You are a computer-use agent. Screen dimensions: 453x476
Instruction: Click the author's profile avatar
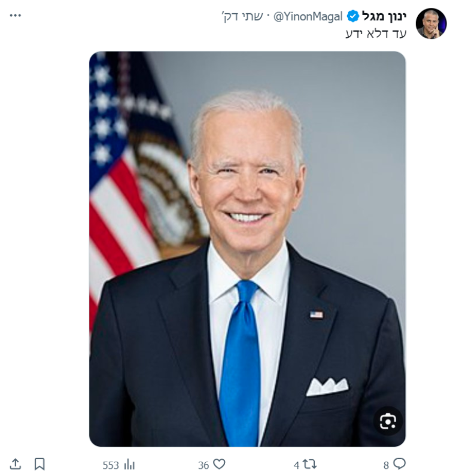(x=431, y=23)
